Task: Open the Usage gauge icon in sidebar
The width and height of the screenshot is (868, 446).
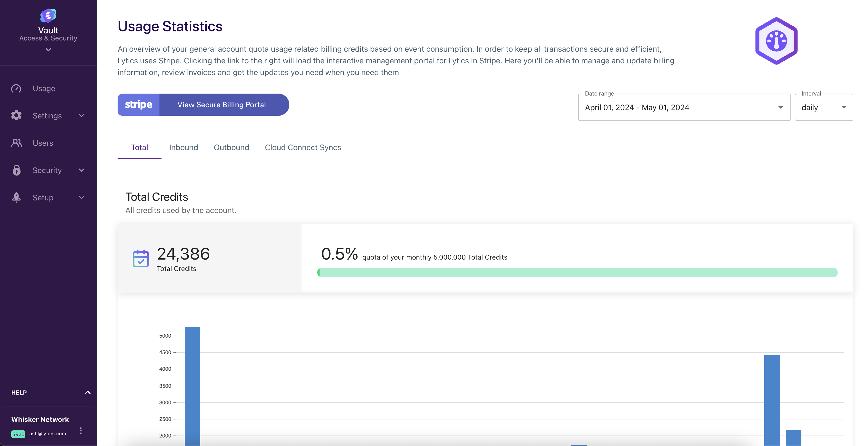Action: [16, 88]
